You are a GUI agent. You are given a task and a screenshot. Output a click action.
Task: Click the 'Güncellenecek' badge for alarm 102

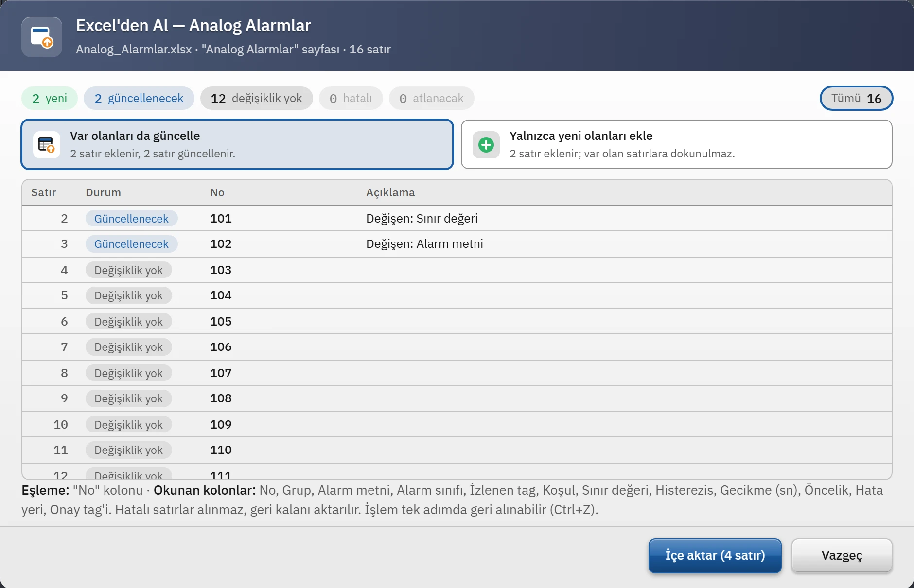(132, 244)
